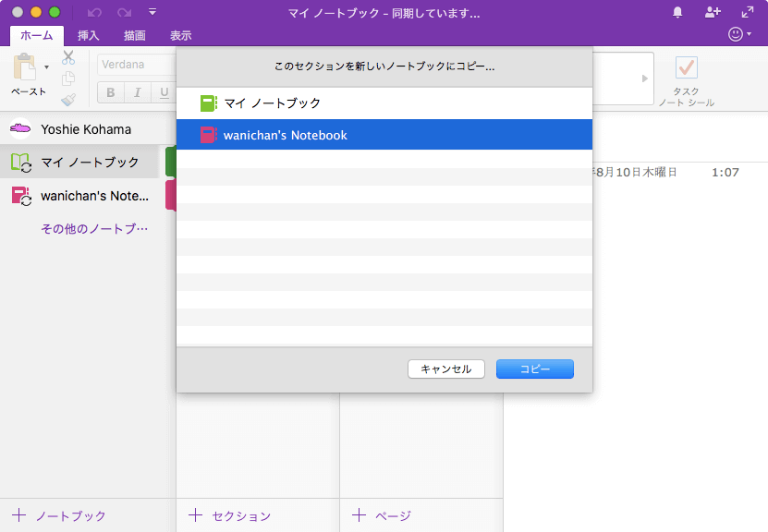Open the 描画 ribbon tab

point(135,36)
